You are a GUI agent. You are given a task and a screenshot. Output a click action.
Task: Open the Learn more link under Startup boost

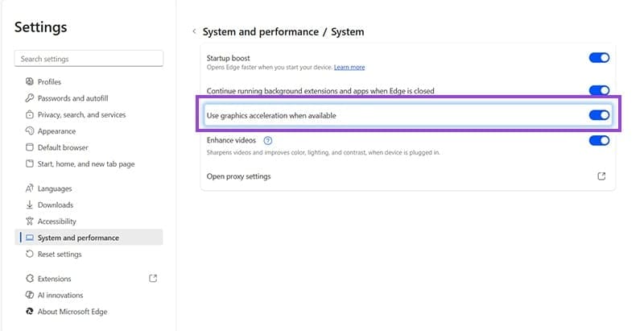[x=349, y=68]
